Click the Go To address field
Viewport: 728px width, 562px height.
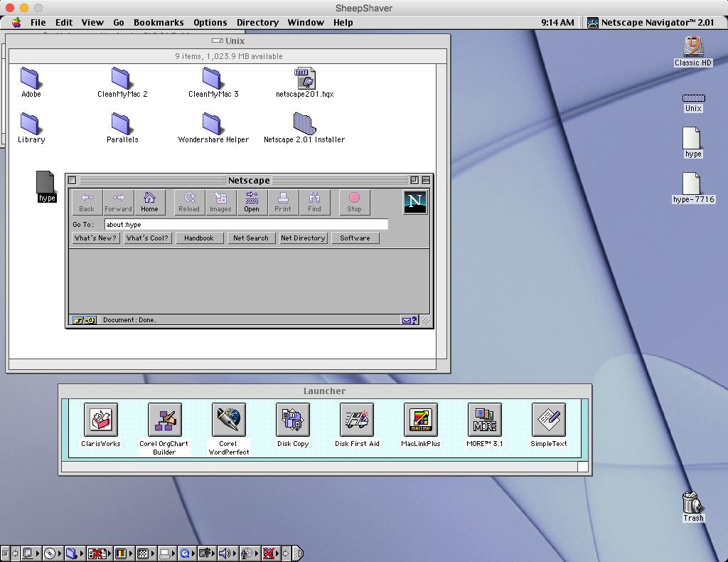(x=246, y=224)
